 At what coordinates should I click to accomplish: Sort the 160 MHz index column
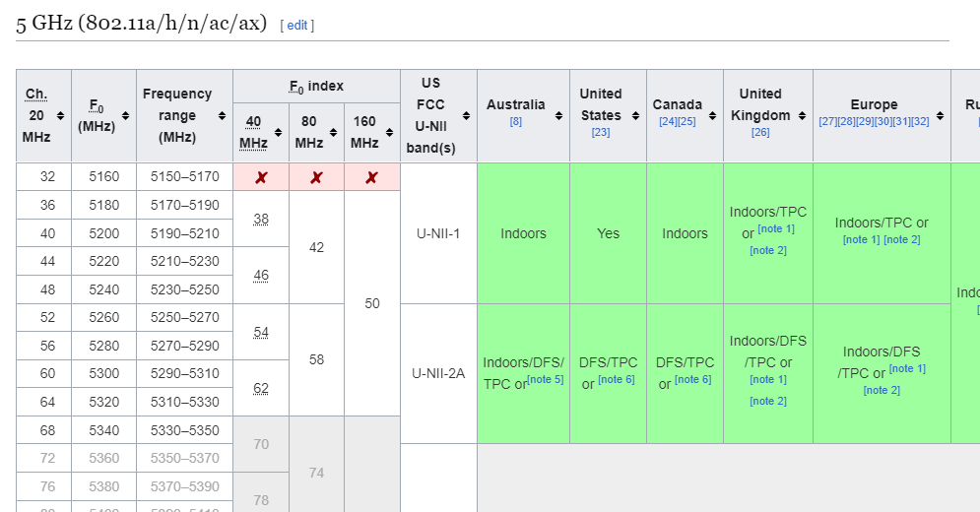pos(390,133)
